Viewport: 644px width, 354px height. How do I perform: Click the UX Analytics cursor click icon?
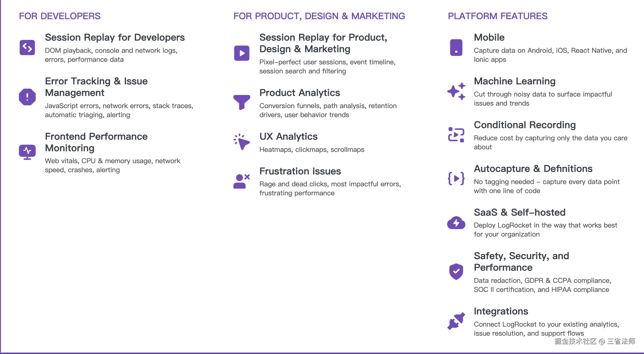click(x=242, y=142)
